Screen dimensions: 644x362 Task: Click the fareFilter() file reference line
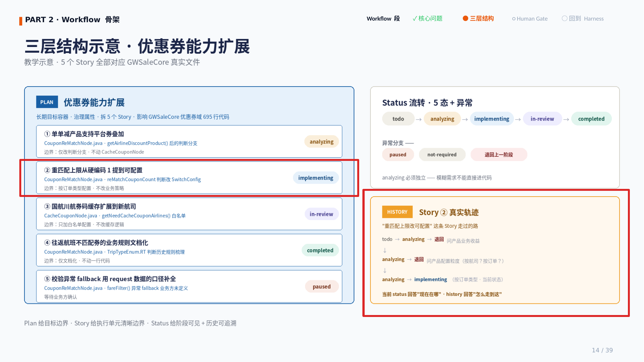tap(116, 288)
